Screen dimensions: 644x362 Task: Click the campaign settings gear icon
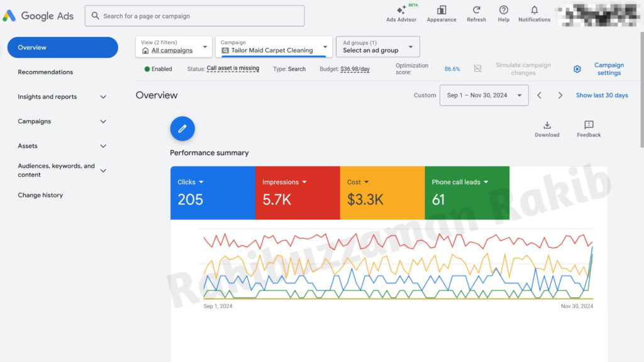(577, 69)
